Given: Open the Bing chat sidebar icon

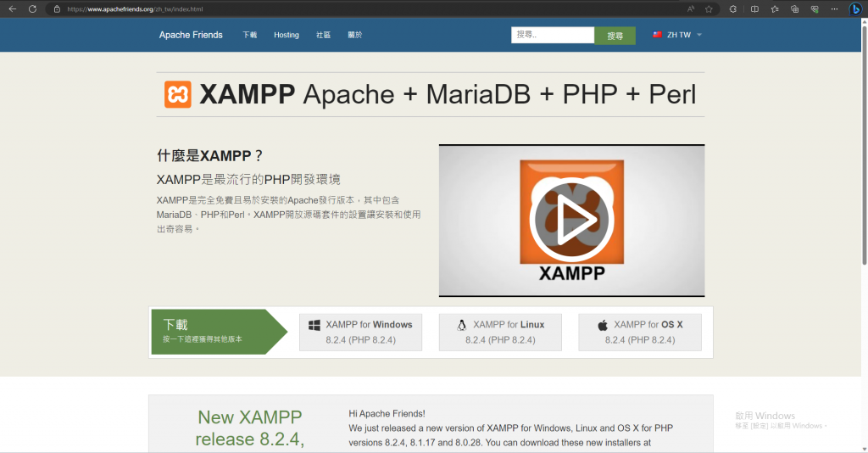Looking at the screenshot, I should click(855, 8).
